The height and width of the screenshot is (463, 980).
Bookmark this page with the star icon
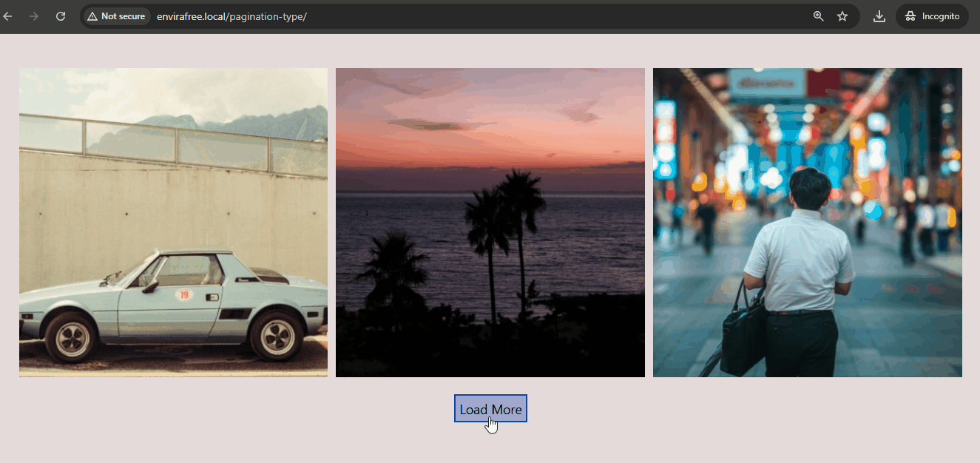click(x=842, y=16)
